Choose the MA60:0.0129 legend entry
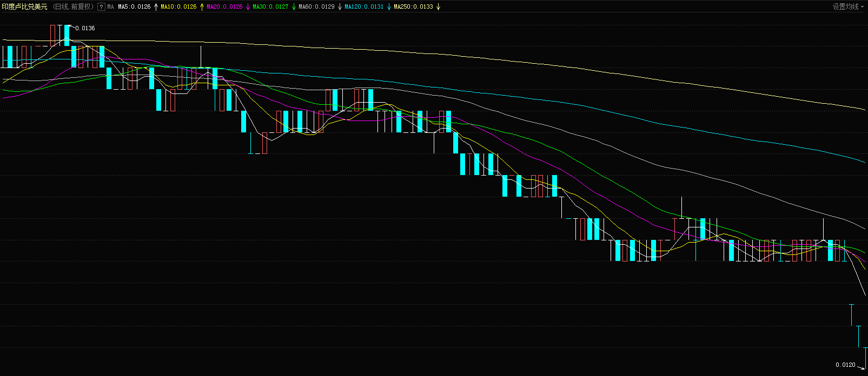Viewport: 868px width, 376px height. [316, 7]
